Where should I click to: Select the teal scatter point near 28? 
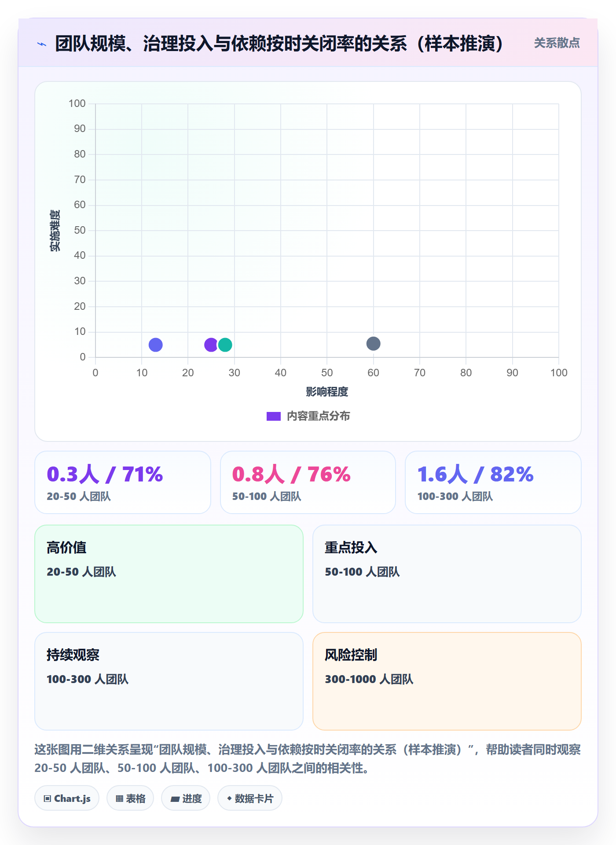click(x=225, y=345)
